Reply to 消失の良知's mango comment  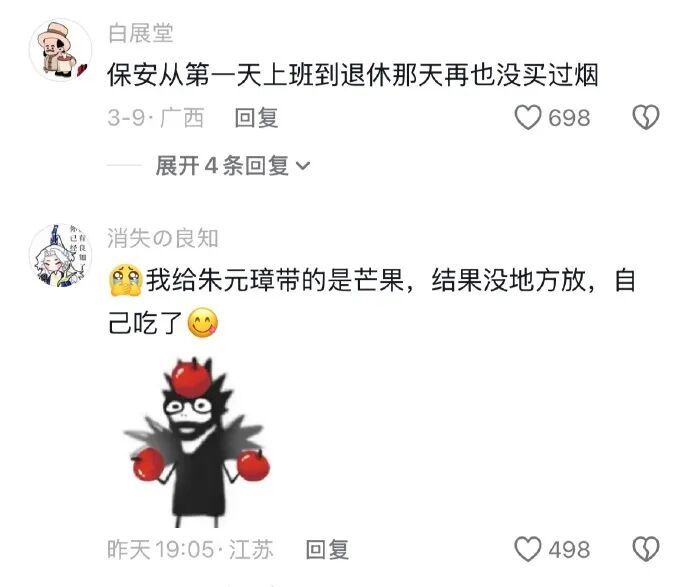click(327, 549)
